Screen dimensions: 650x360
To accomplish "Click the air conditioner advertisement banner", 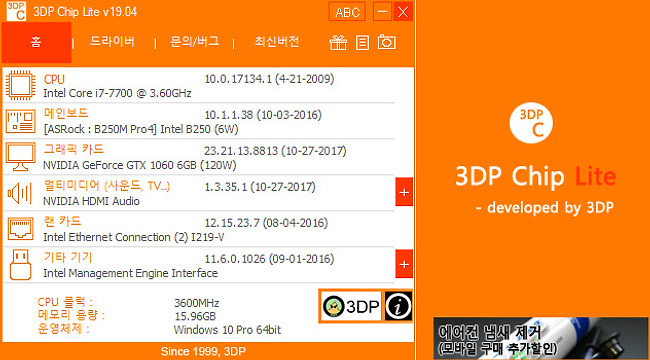I will [541, 338].
